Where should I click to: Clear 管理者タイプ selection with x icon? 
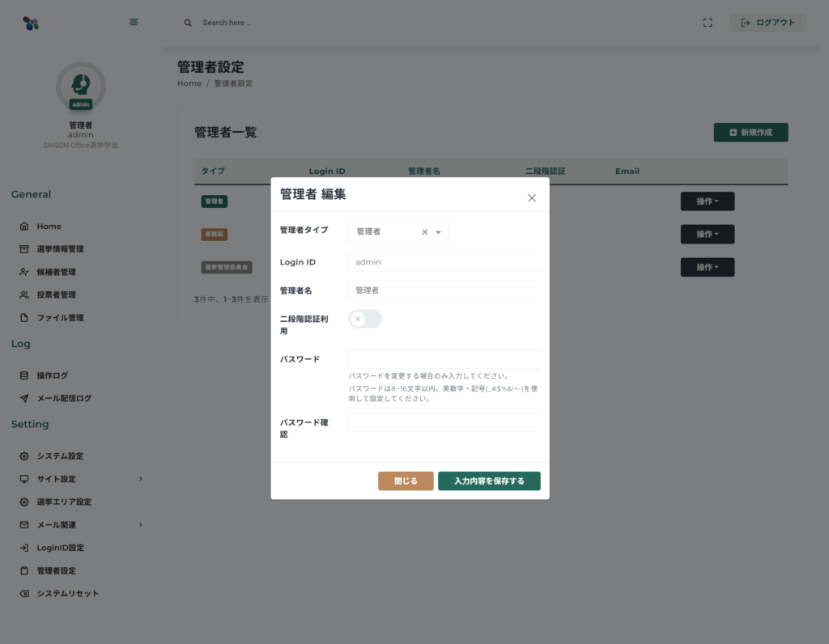(x=424, y=232)
